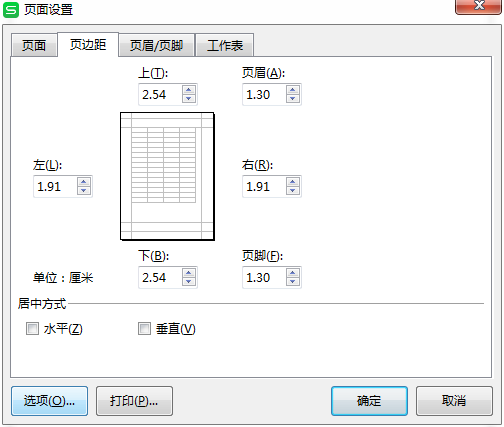Decrease the 页眉(A) header margin

pyautogui.click(x=293, y=99)
